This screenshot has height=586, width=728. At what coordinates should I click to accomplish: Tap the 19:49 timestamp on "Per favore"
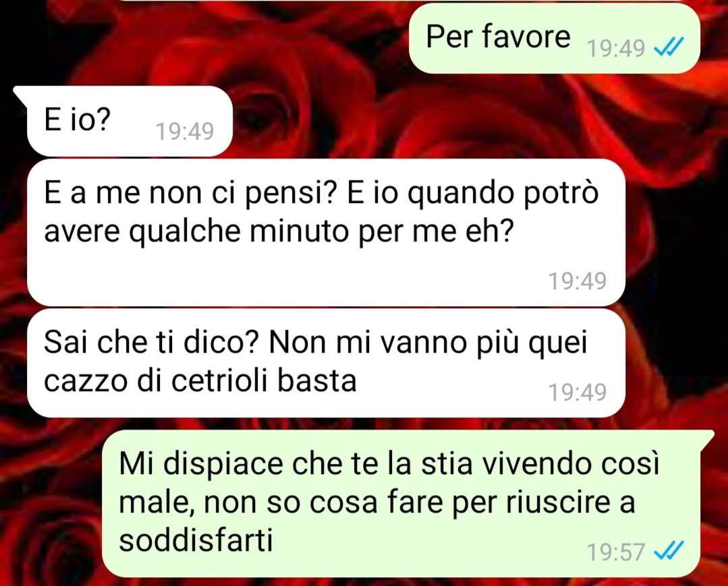616,48
